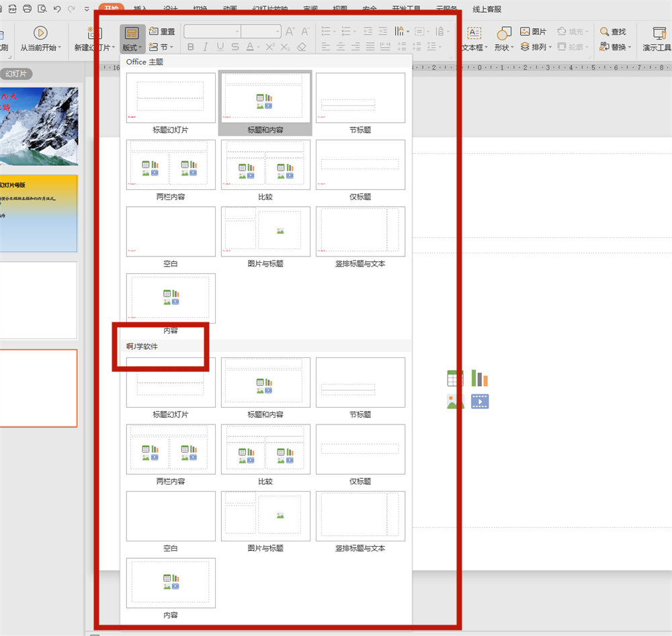This screenshot has width=672, height=636.
Task: Click the 图片 insert picture button
Action: [533, 32]
